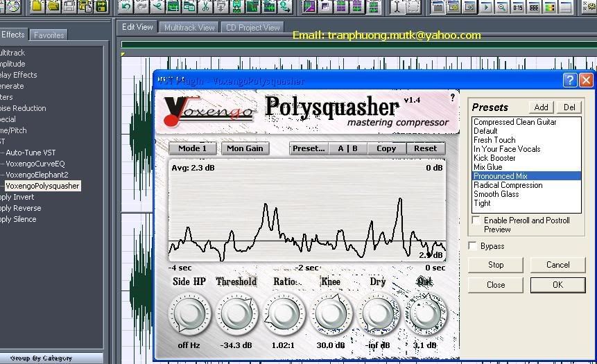Image resolution: width=597 pixels, height=364 pixels.
Task: Click the Out gain knob
Action: coord(426,314)
